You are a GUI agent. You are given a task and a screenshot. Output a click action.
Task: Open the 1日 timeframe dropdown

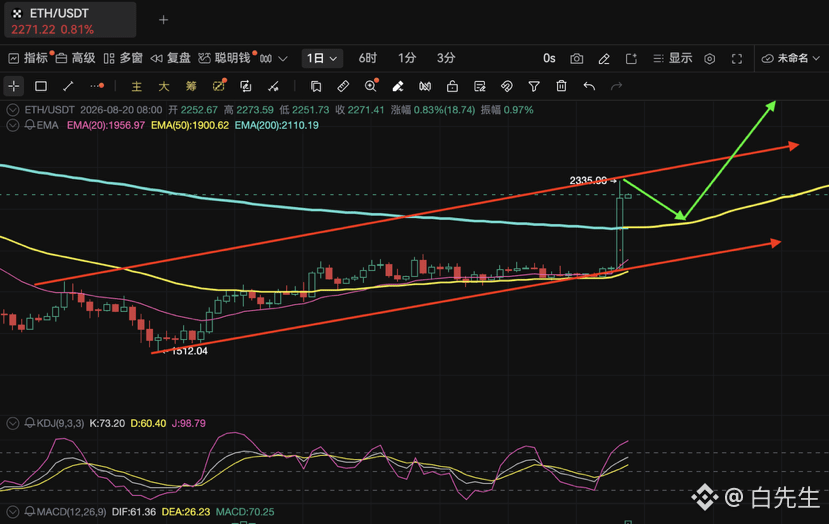pyautogui.click(x=322, y=58)
